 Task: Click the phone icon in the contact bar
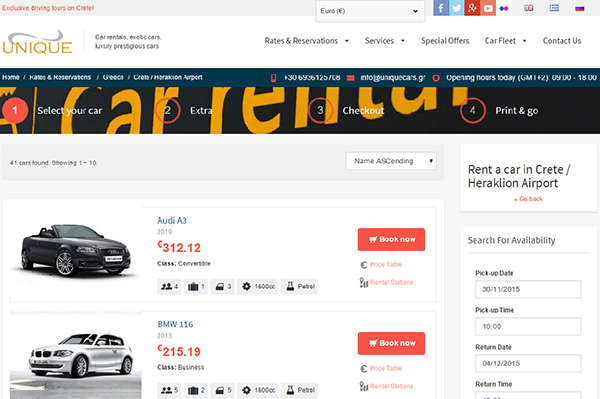273,78
